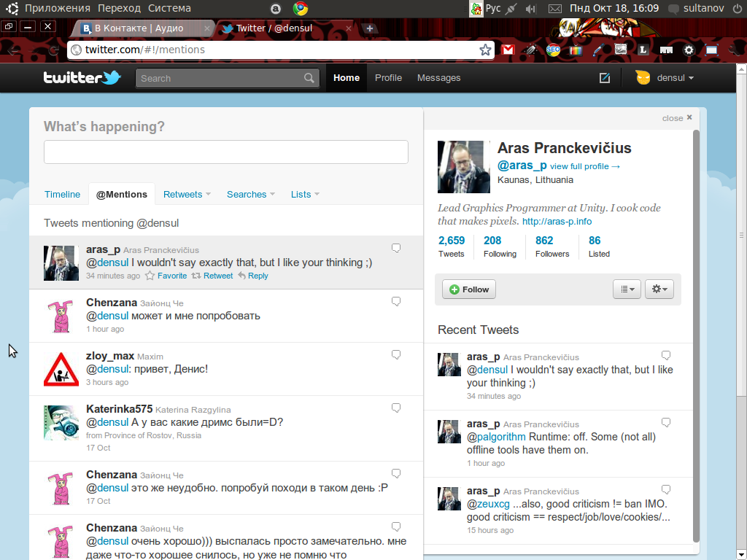
Task: Bookmark page with the star icon
Action: point(485,50)
